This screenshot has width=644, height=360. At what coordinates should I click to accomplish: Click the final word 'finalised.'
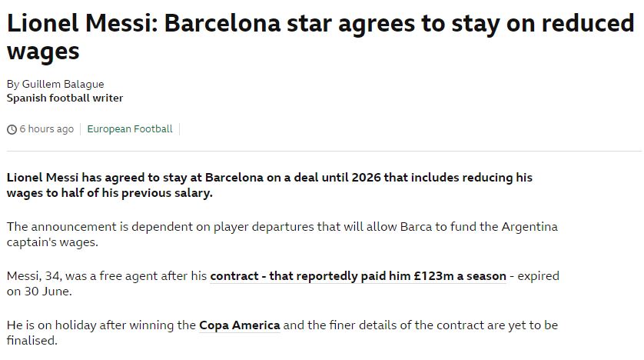pos(32,340)
